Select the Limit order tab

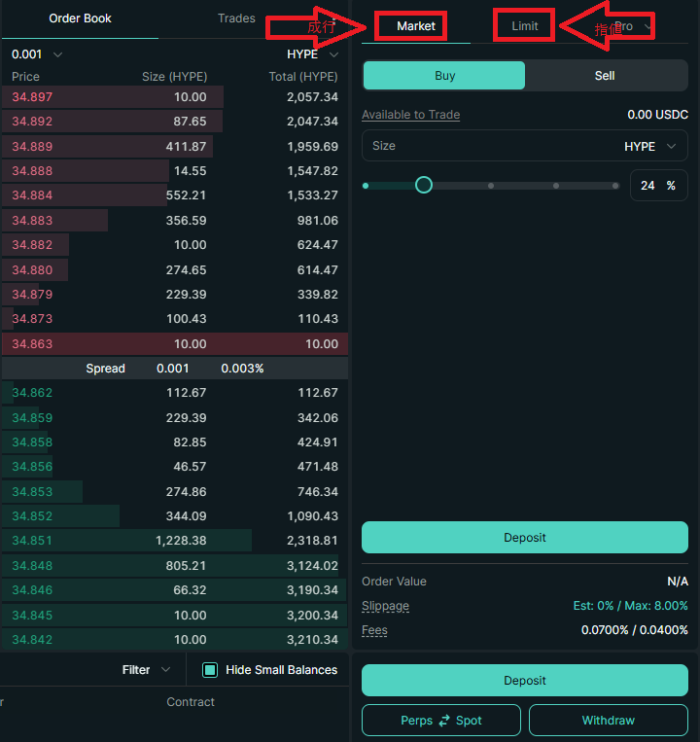(525, 26)
